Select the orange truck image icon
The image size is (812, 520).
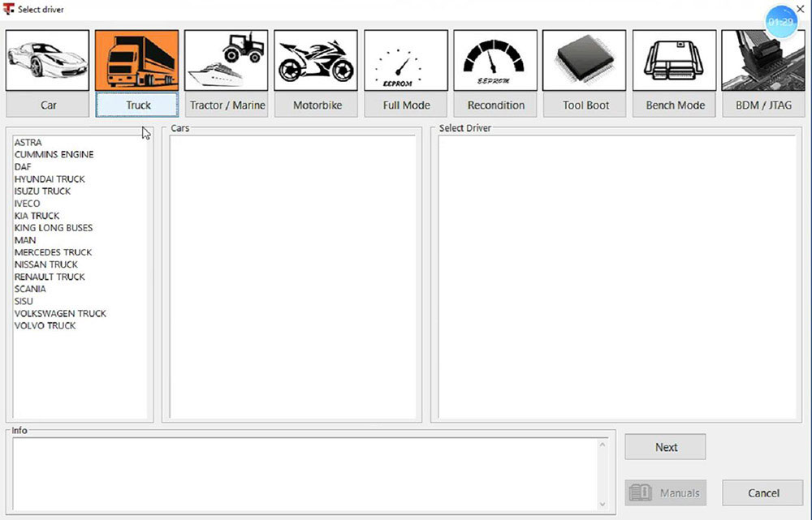coord(136,61)
